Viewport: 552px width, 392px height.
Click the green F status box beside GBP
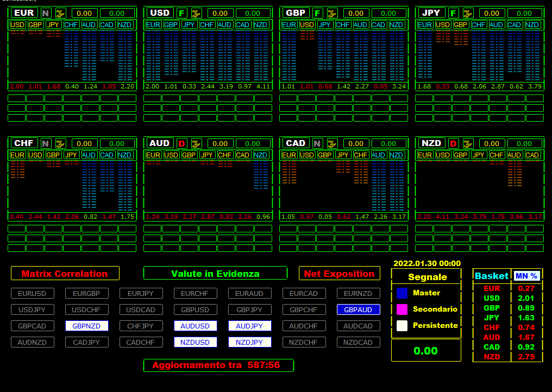(x=317, y=14)
